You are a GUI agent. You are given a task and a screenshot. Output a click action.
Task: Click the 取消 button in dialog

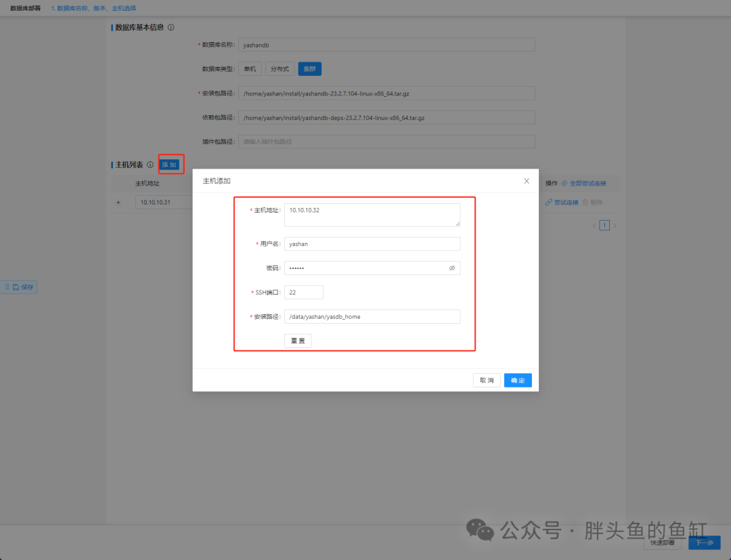(x=487, y=381)
